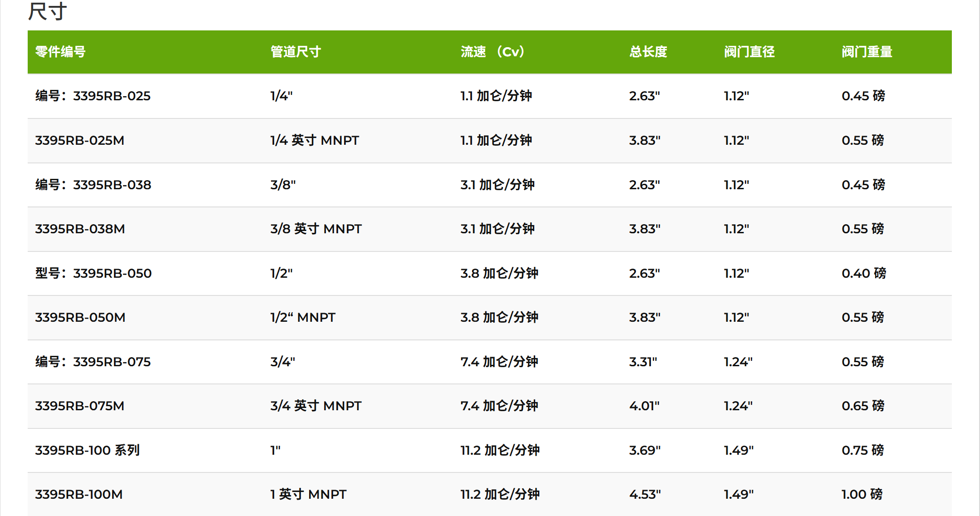Click valve weight 0.65 磅
Viewport: 980px width, 516px height.
click(x=863, y=406)
